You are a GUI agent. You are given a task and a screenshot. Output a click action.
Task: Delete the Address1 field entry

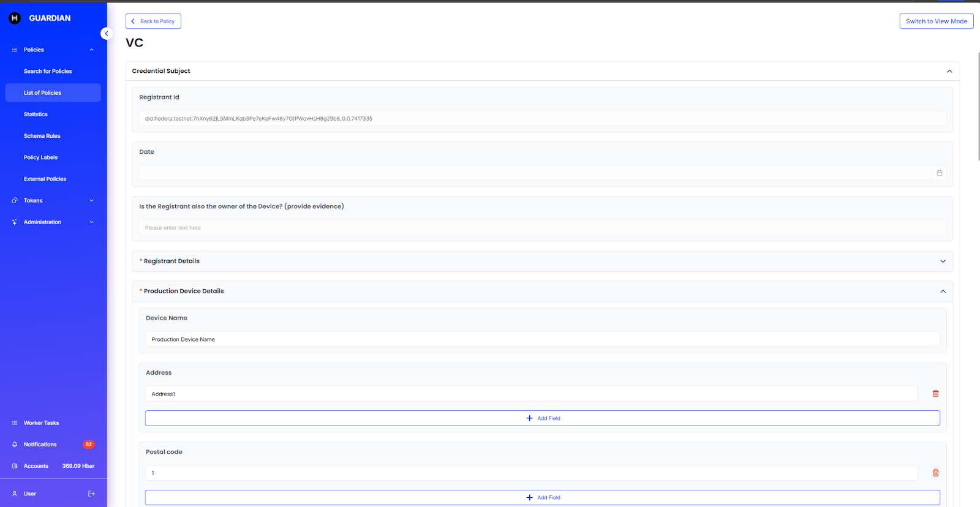[935, 394]
